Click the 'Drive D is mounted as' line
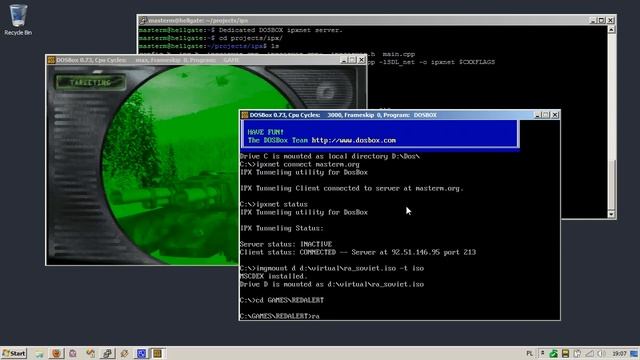Image resolution: width=640 pixels, height=360 pixels. click(331, 284)
